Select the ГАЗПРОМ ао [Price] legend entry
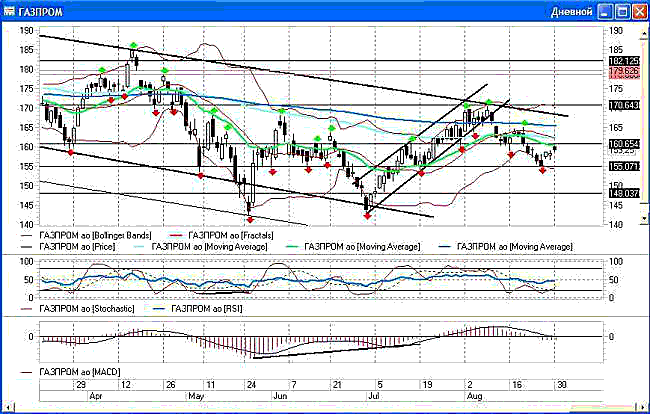 click(68, 247)
